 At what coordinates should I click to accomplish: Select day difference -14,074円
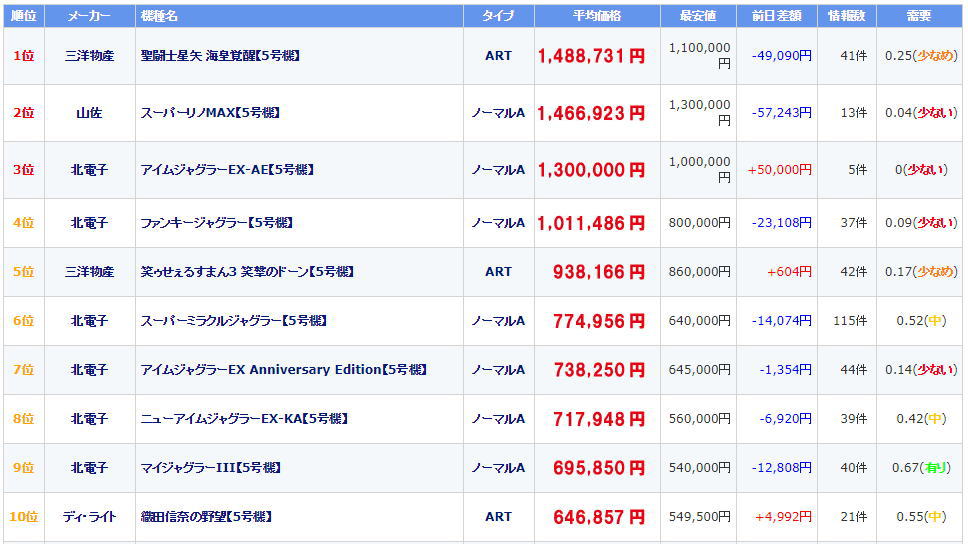[x=782, y=320]
